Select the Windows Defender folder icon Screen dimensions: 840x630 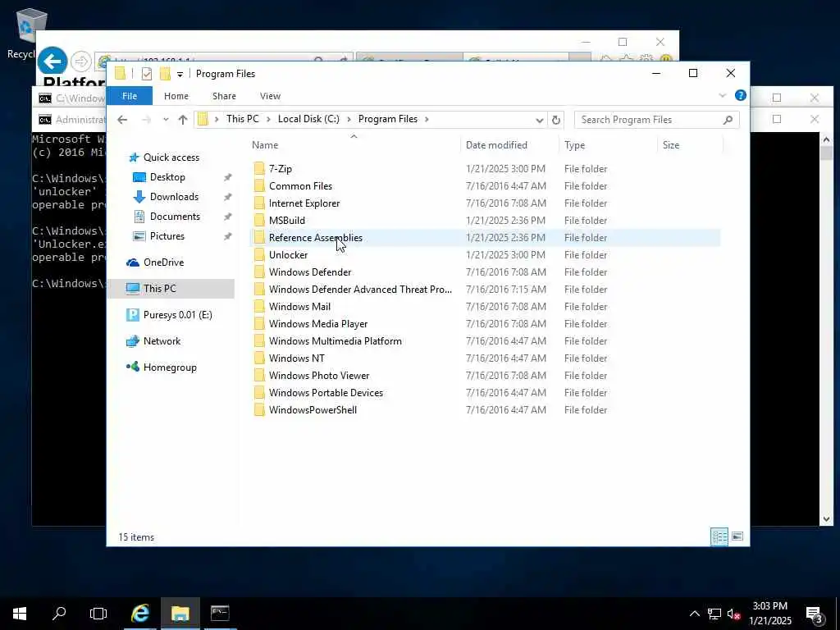pos(259,272)
